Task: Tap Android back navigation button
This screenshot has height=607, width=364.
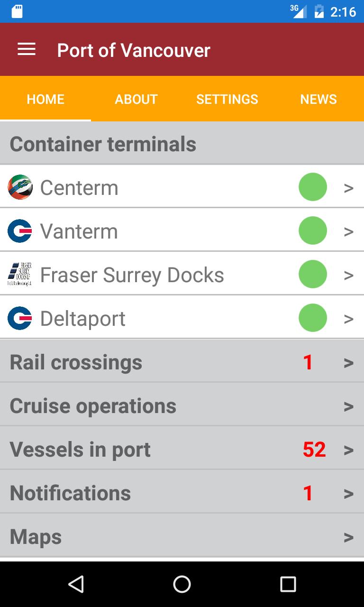Action: click(x=76, y=584)
